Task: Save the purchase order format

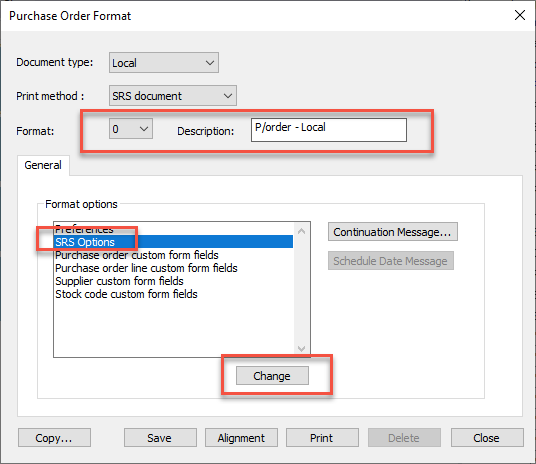Action: click(160, 438)
